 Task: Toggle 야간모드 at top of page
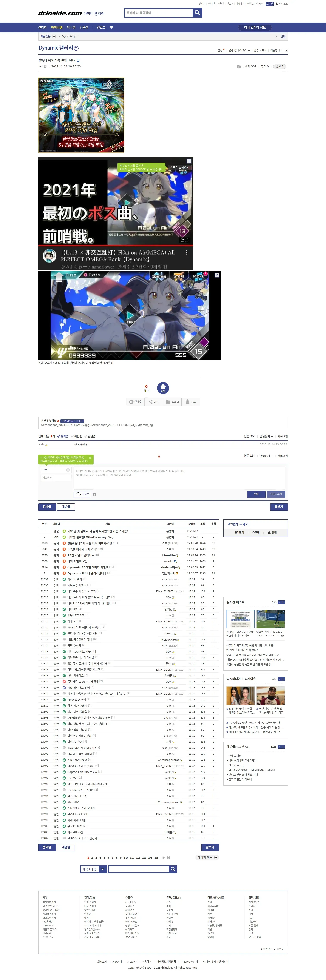[281, 3]
